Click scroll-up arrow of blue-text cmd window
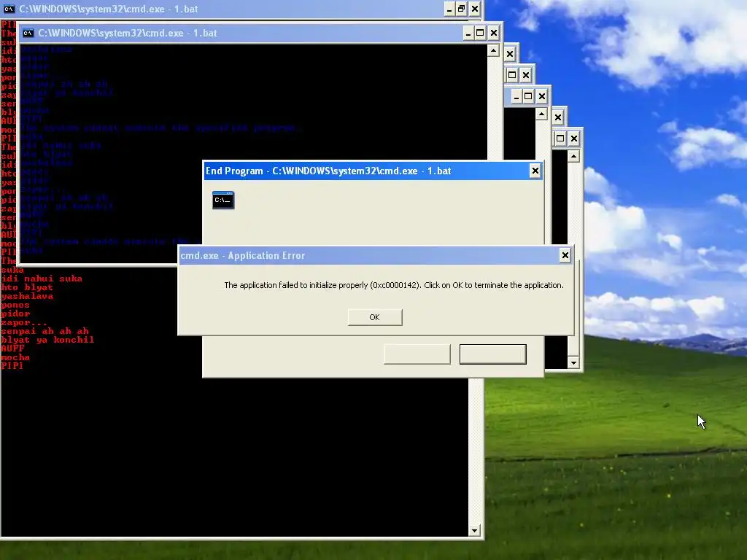747x560 pixels. tap(493, 50)
